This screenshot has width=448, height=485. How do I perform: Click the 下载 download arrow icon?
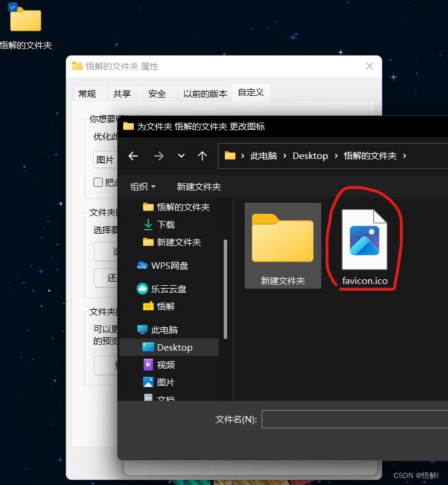tap(148, 224)
